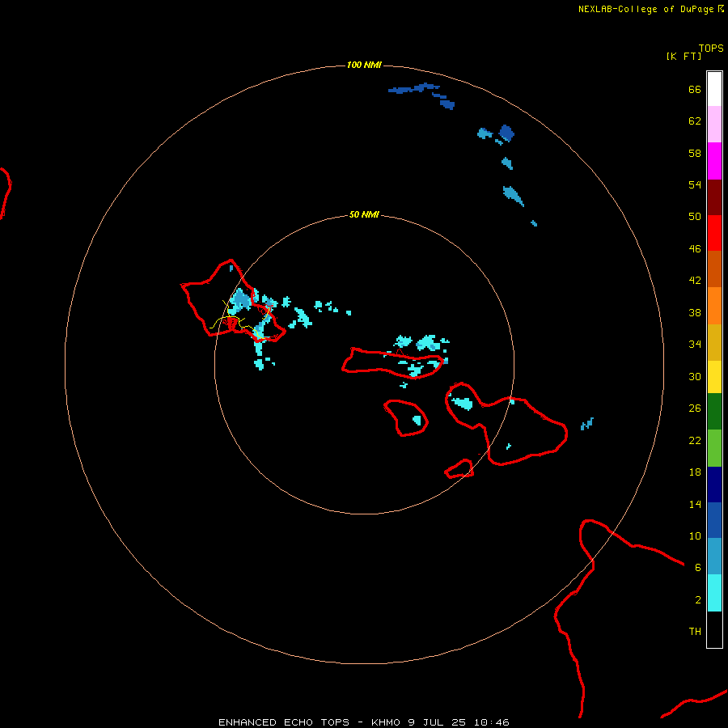The height and width of the screenshot is (728, 728).
Task: Click the cyan echo over West Maui outline
Action: [463, 404]
